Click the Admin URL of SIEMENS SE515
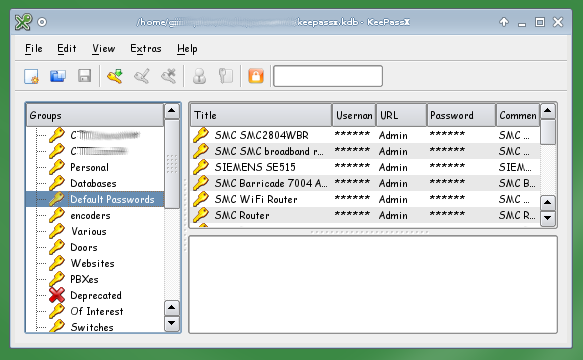This screenshot has height=360, width=583. pyautogui.click(x=393, y=167)
